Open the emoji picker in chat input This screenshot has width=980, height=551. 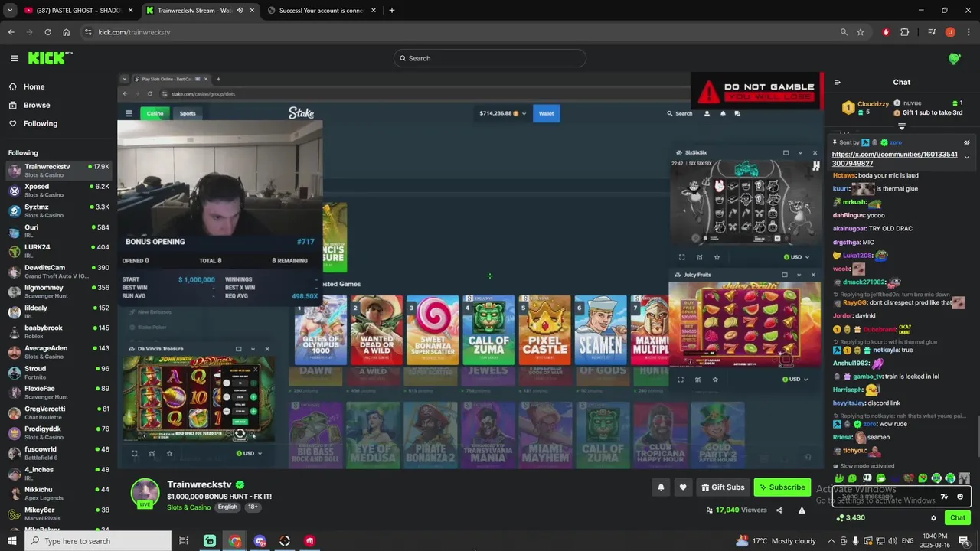coord(960,497)
